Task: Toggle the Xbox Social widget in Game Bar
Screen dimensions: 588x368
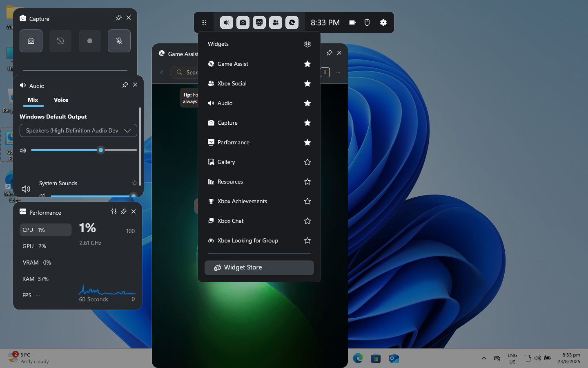Action: pyautogui.click(x=276, y=22)
